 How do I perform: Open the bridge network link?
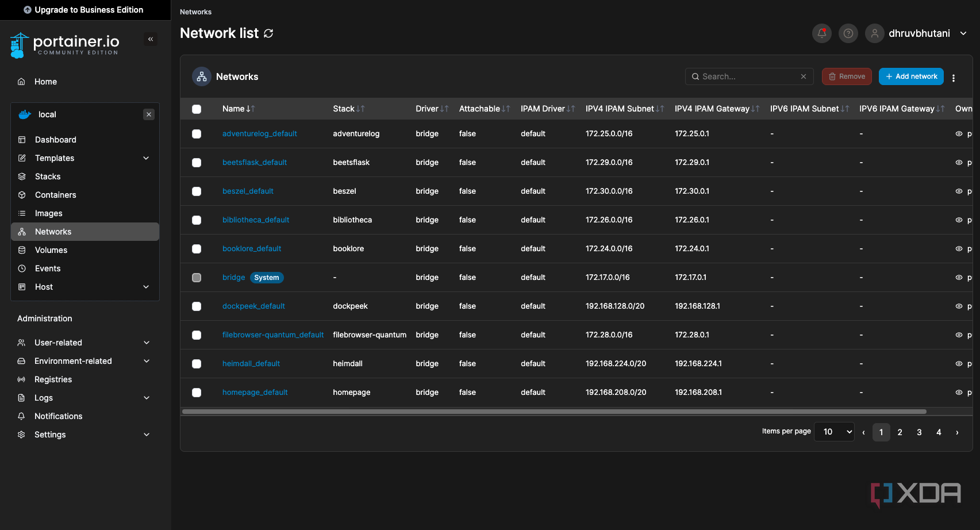pyautogui.click(x=234, y=278)
